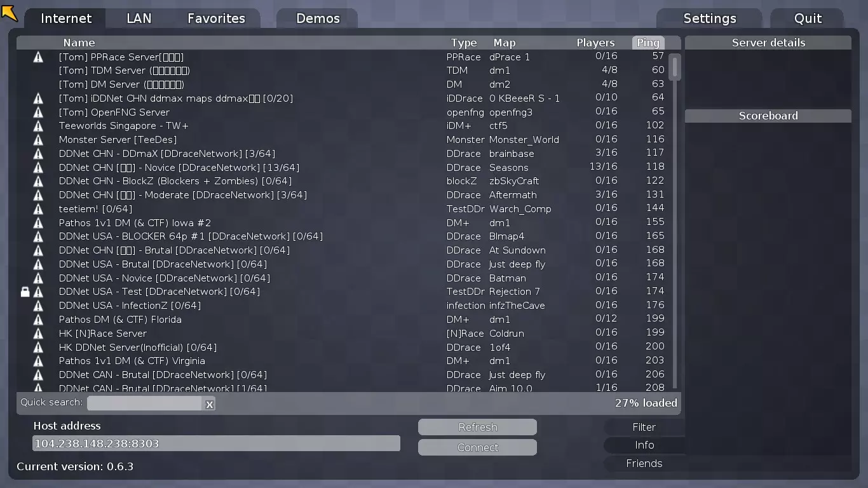
Task: Switch to the Internet tab
Action: [x=66, y=18]
